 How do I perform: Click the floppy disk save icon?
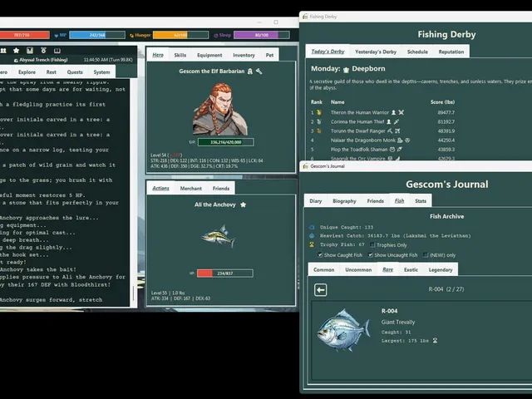coord(30,51)
